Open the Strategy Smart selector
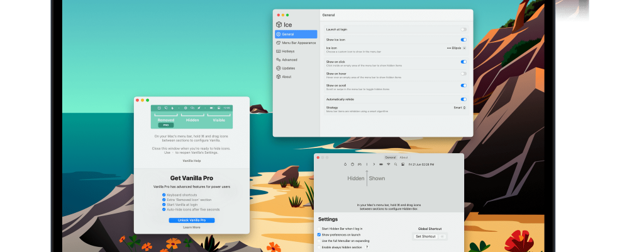 (460, 108)
